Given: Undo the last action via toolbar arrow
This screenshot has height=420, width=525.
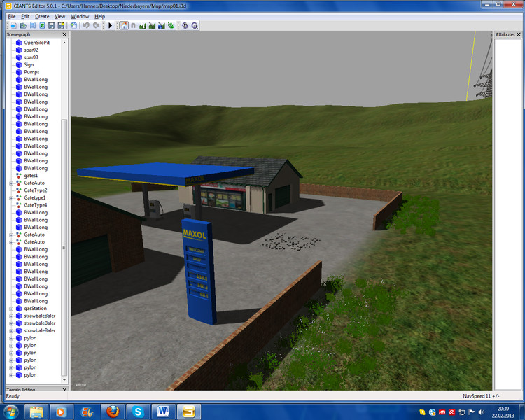Looking at the screenshot, I should (86, 25).
